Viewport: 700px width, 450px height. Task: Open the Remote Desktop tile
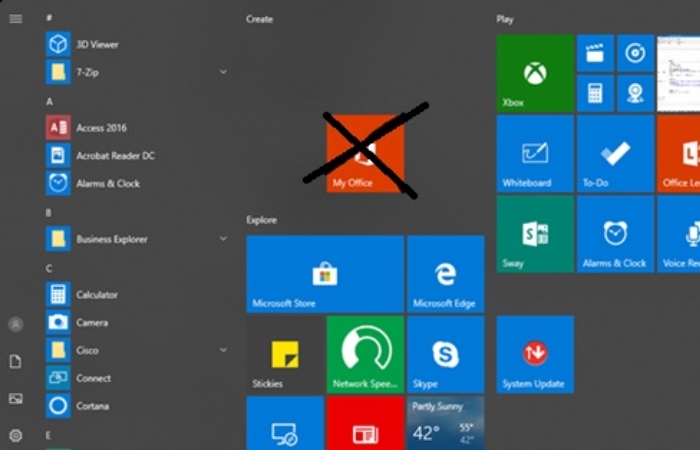pos(285,423)
